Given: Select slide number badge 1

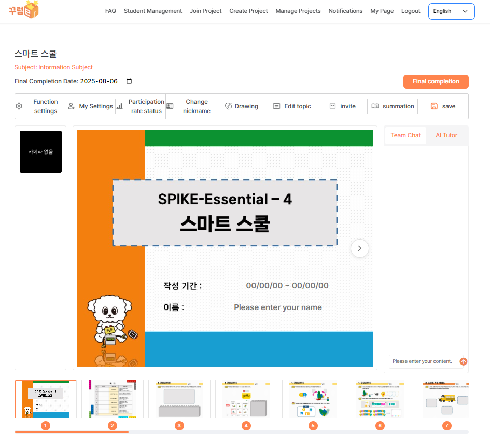Looking at the screenshot, I should coord(45,426).
